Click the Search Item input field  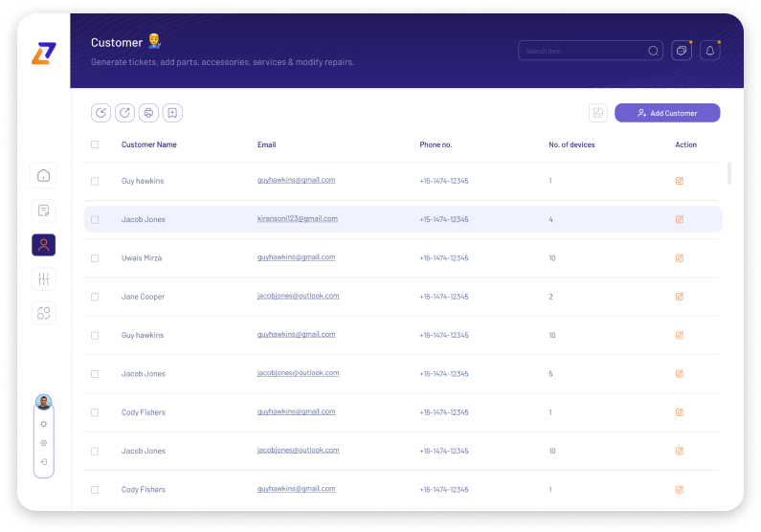[x=584, y=51]
